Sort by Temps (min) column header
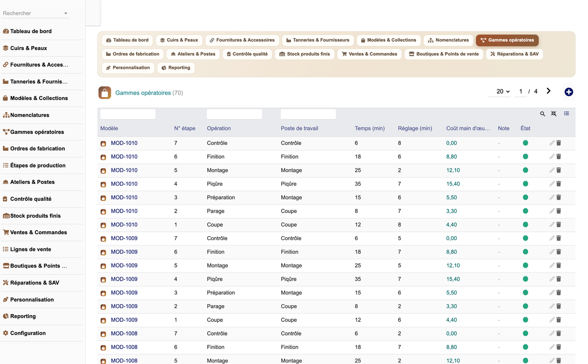 click(x=369, y=128)
